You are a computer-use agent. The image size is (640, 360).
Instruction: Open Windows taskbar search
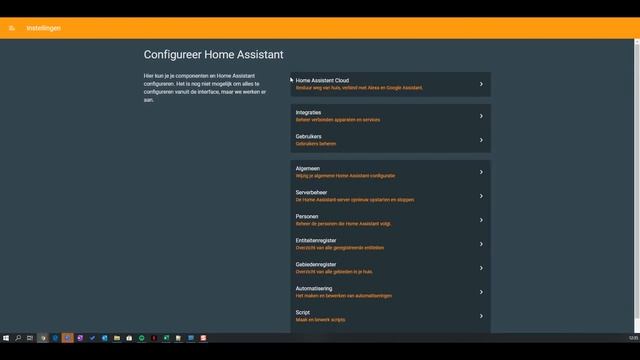point(18,338)
